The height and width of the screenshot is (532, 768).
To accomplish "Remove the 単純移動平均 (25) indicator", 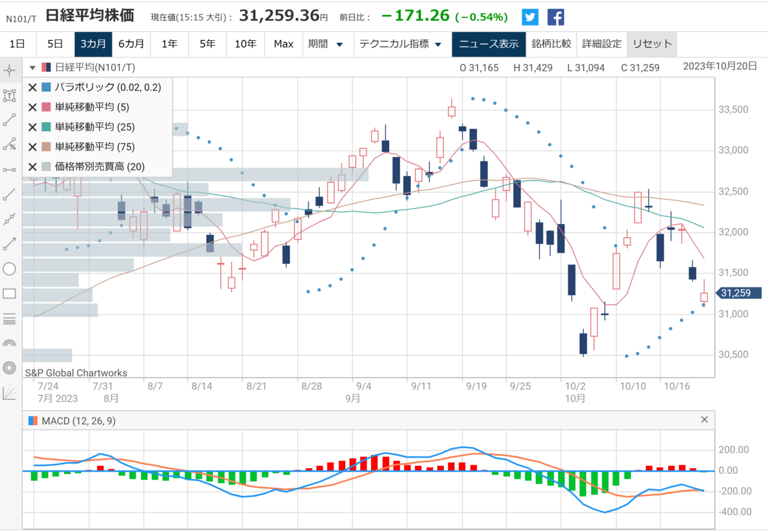I will (x=33, y=127).
